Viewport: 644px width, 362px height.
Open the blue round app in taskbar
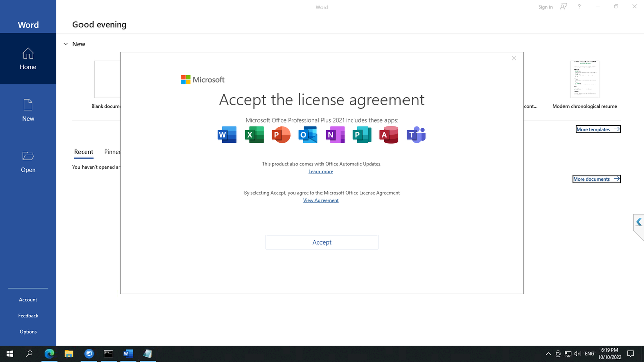pos(89,354)
